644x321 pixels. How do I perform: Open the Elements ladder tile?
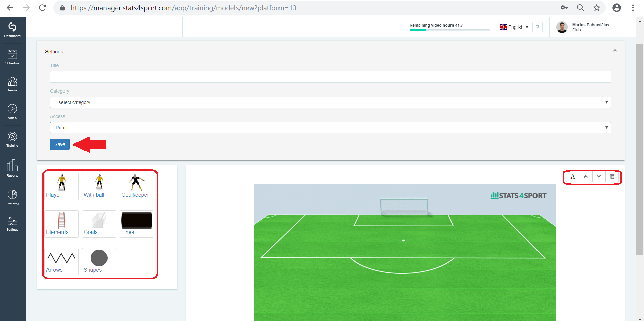point(61,224)
